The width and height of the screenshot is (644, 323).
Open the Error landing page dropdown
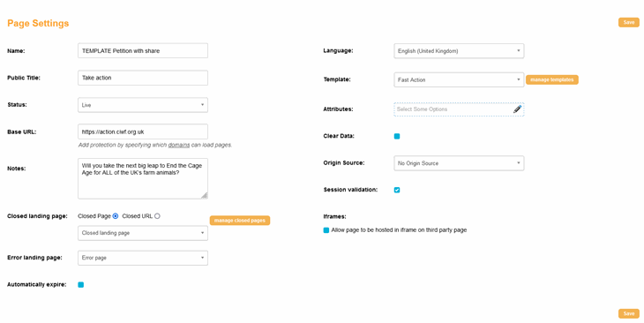143,258
